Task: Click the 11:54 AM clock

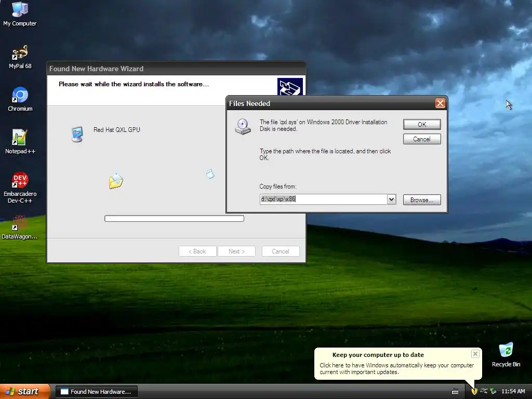Action: (513, 391)
